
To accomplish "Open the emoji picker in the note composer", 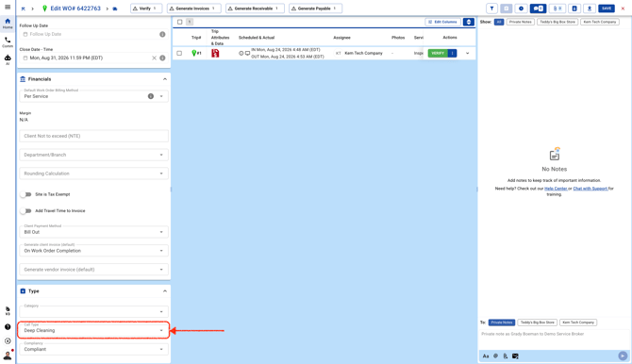I will 496,356.
